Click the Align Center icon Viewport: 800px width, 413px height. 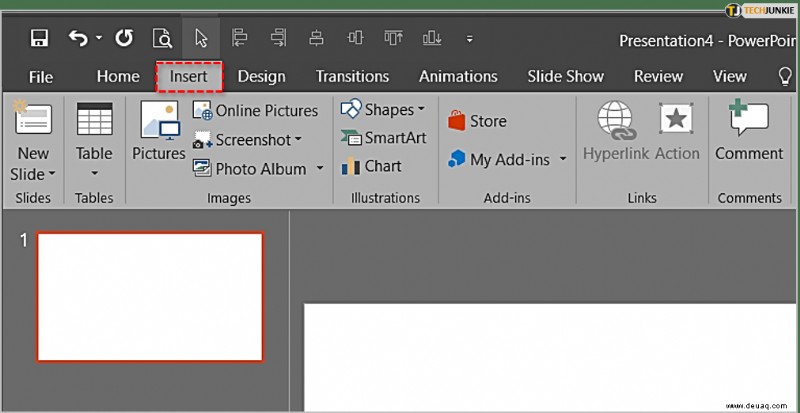[x=317, y=38]
